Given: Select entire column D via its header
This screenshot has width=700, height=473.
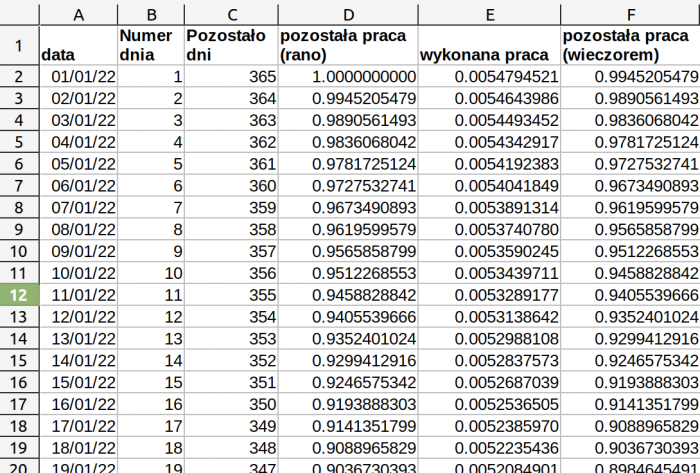Looking at the screenshot, I should pyautogui.click(x=348, y=13).
